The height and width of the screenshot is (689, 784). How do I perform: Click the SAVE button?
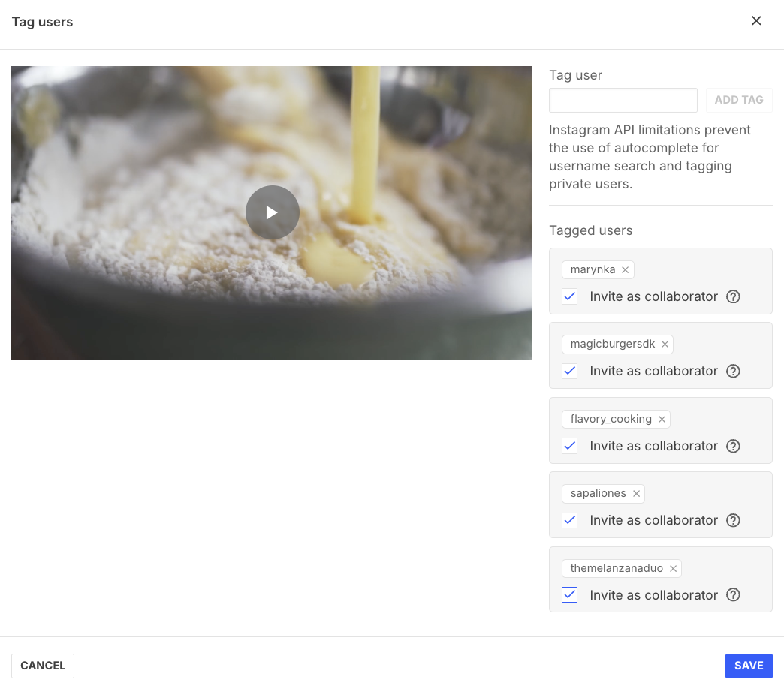749,666
